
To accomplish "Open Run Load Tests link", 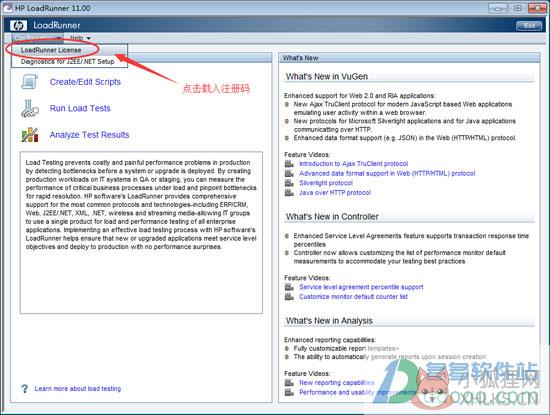I will coord(80,108).
